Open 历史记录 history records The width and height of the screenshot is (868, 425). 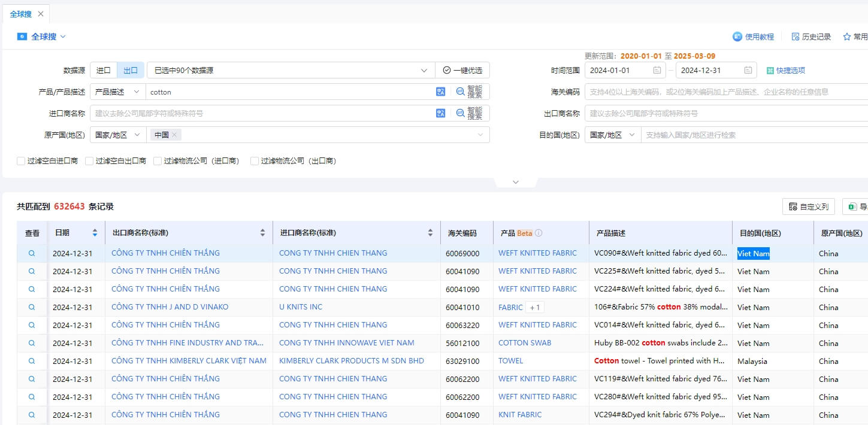point(811,37)
